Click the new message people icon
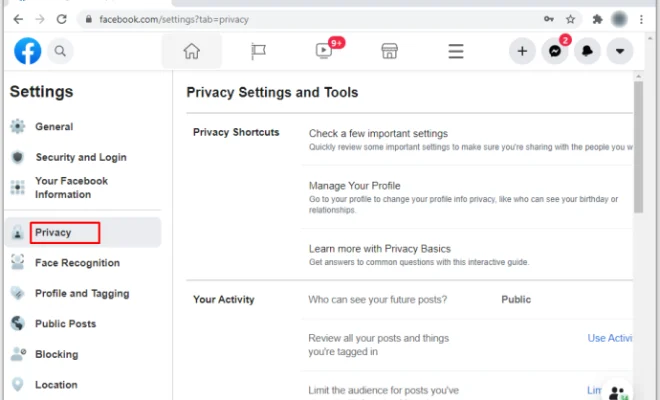 click(x=617, y=392)
